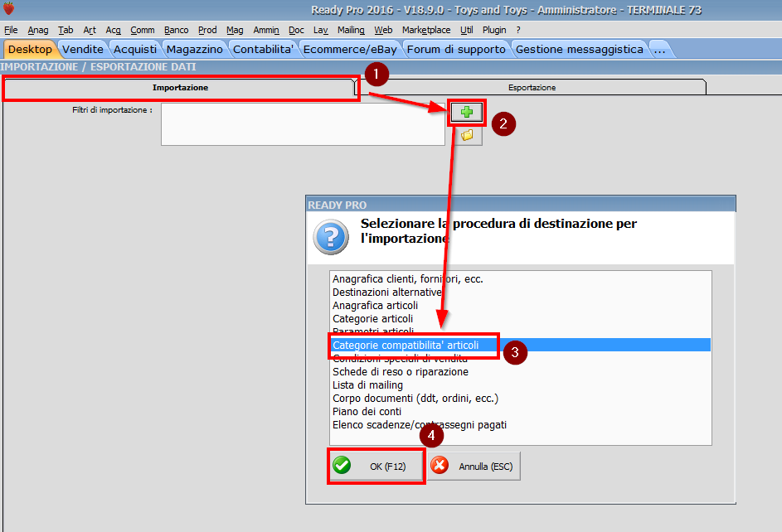Click the green plus add filter button

tap(467, 112)
